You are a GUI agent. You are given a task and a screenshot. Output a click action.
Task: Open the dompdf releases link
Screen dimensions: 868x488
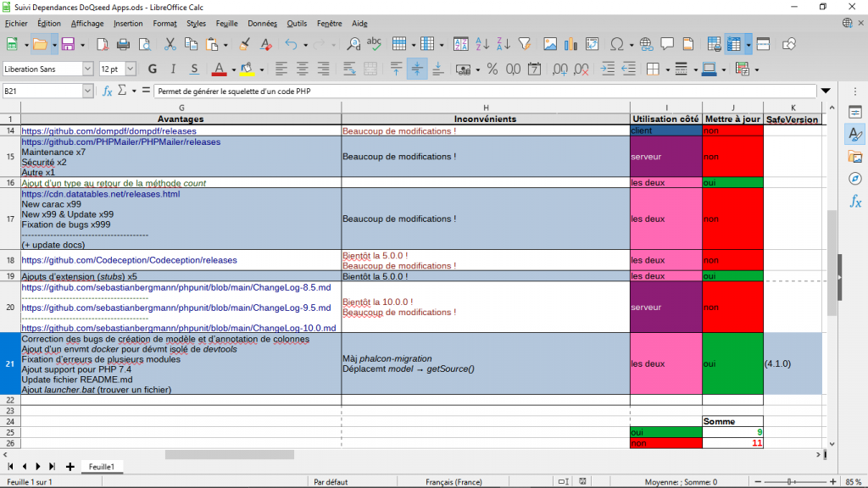[109, 131]
